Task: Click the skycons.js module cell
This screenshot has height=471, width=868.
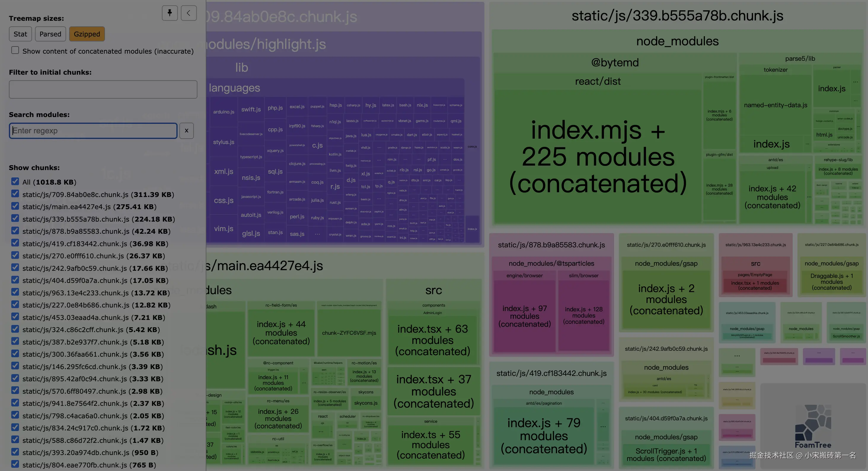Action: coord(366,403)
